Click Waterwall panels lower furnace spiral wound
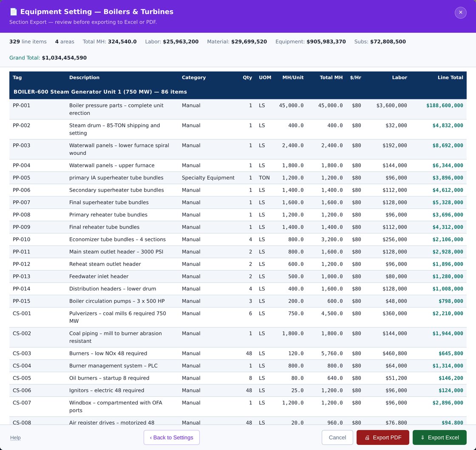The width and height of the screenshot is (476, 450). point(119,149)
